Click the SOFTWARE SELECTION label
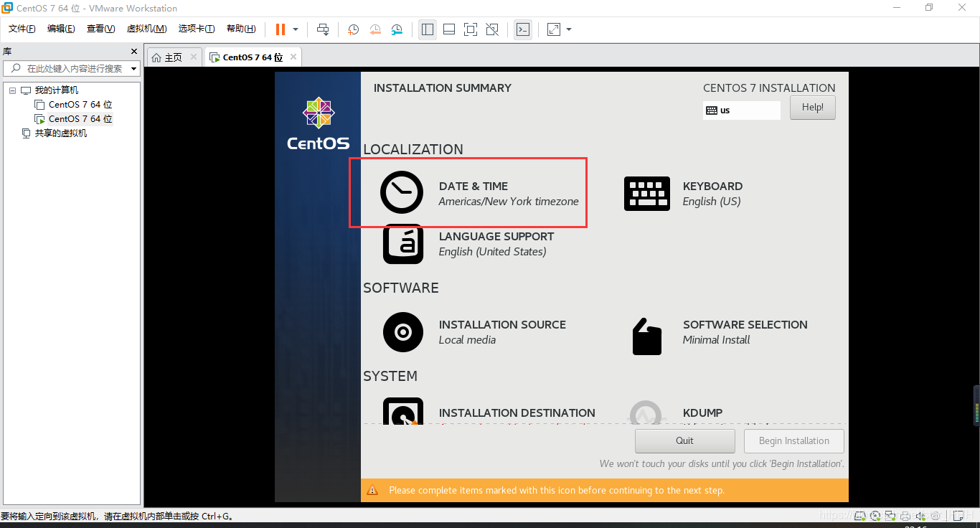Screen dimensions: 980x528 (745, 324)
